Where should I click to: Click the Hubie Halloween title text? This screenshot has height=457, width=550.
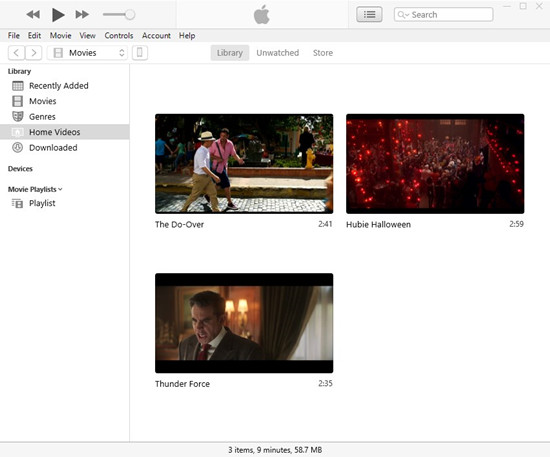tap(378, 224)
